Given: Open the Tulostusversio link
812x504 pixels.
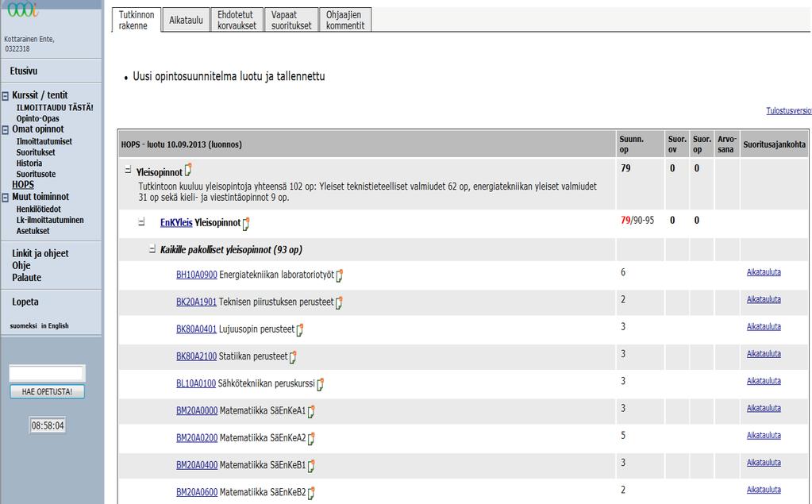Looking at the screenshot, I should [789, 111].
